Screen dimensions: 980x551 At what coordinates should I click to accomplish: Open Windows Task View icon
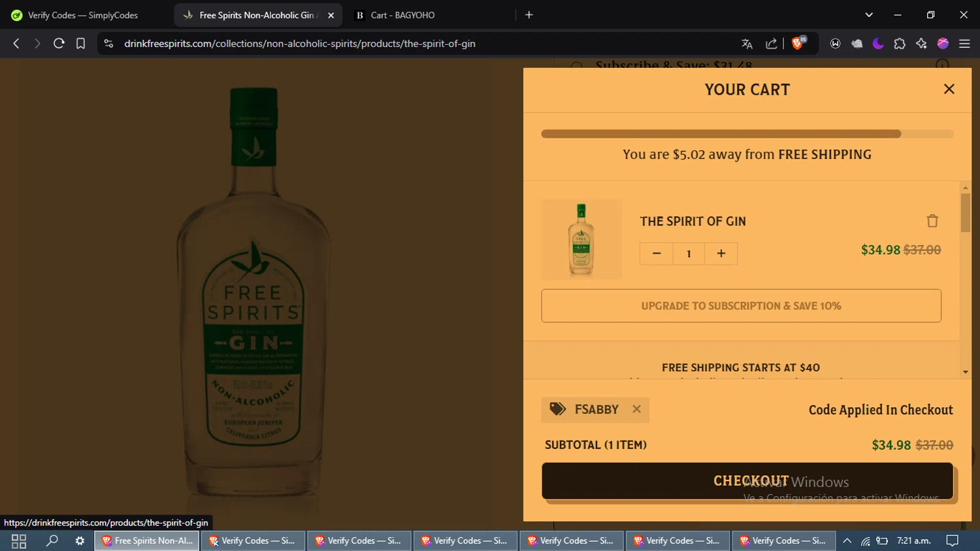pyautogui.click(x=18, y=541)
